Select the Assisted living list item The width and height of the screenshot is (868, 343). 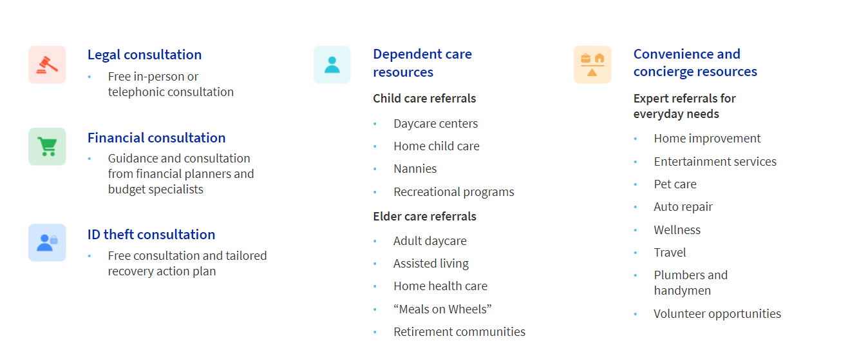[431, 264]
